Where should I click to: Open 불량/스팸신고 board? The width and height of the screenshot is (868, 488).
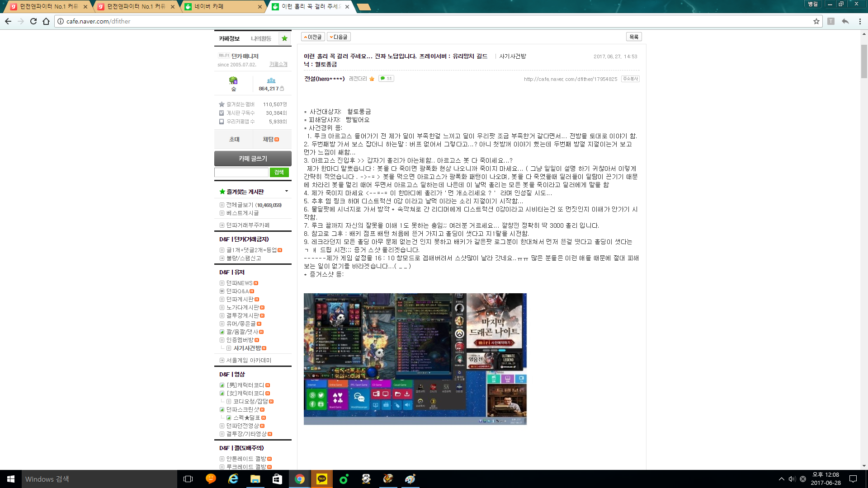coord(244,258)
